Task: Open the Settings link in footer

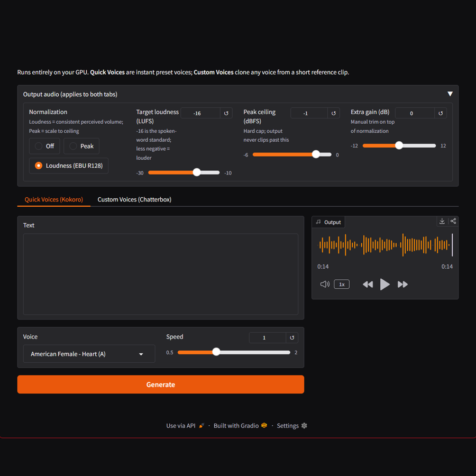Action: click(292, 426)
